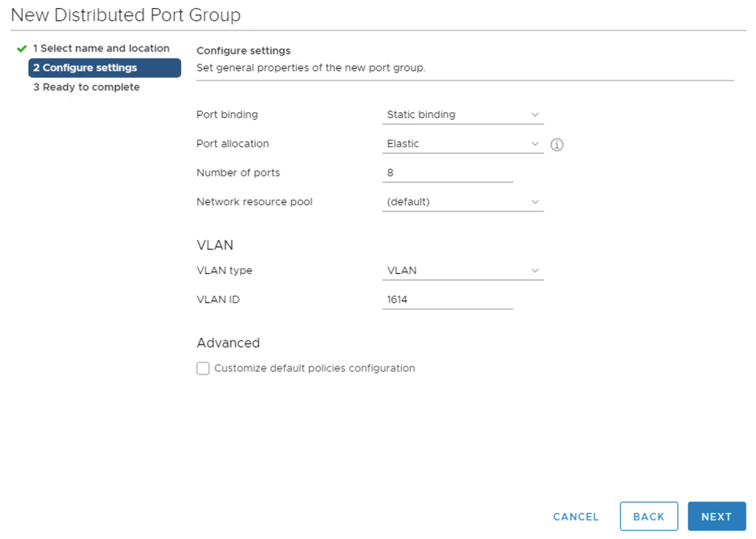The image size is (756, 539).
Task: Click the VLAN section heading
Action: tap(215, 246)
